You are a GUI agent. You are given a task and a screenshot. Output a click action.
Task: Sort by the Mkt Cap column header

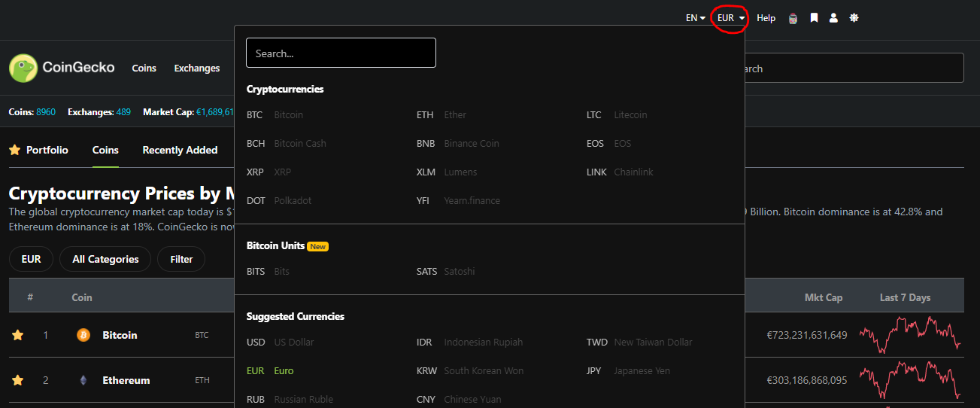824,297
